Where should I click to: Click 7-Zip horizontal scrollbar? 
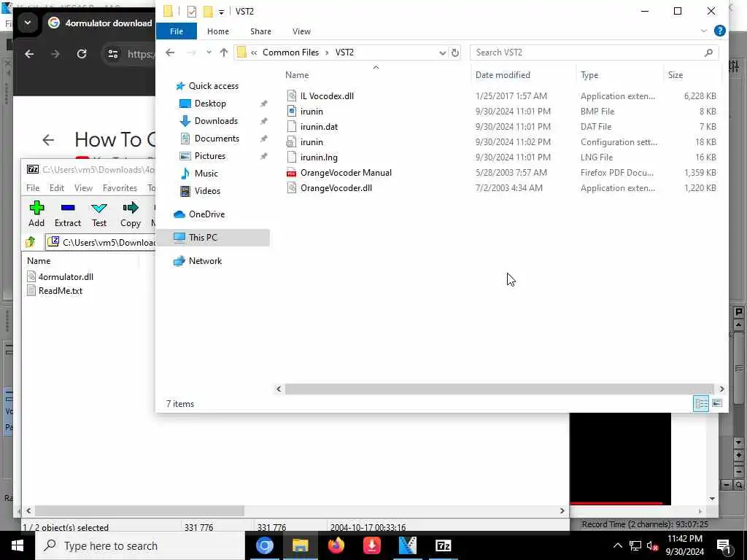pyautogui.click(x=139, y=511)
